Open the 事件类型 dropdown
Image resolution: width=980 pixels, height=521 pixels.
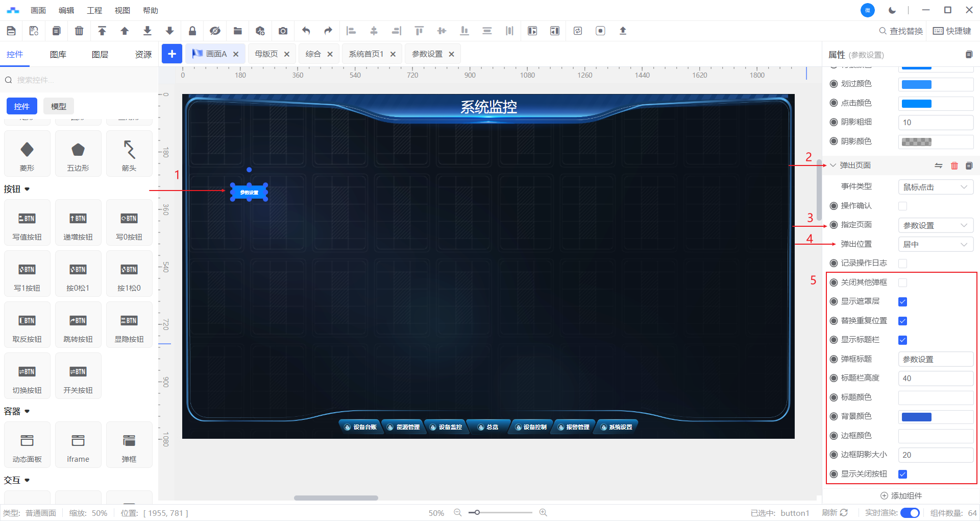935,187
